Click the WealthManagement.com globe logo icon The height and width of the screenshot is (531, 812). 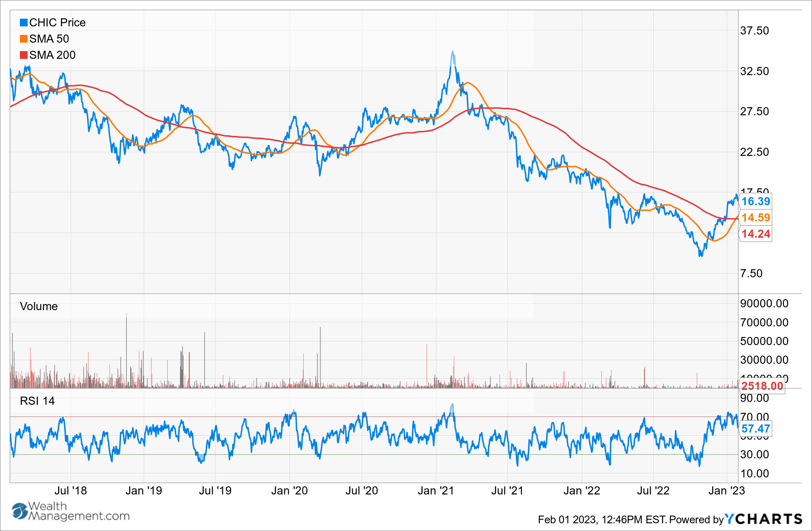19,511
